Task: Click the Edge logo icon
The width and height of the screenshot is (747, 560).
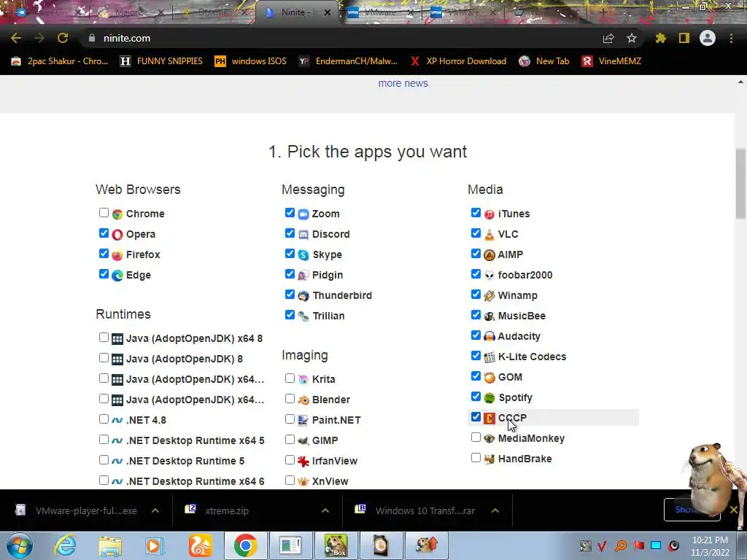Action: point(117,276)
